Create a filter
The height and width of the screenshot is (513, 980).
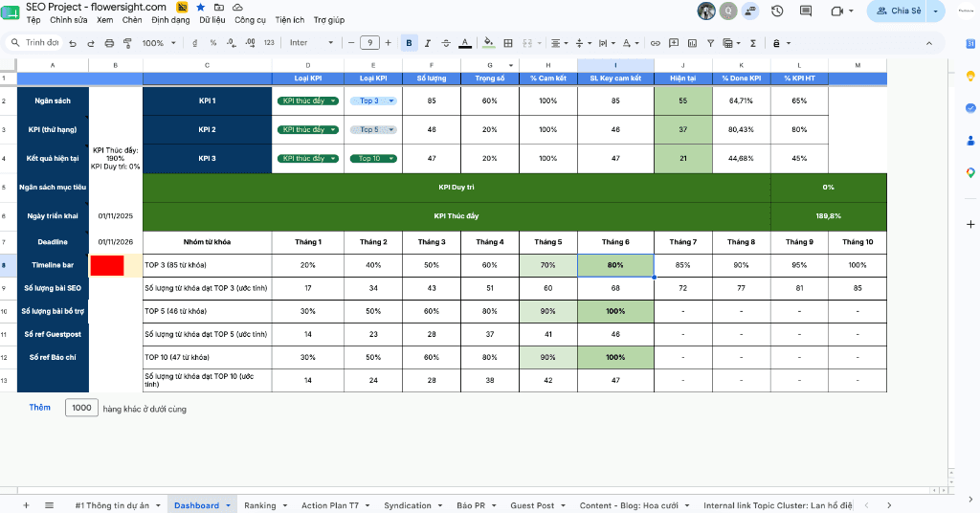pos(711,43)
